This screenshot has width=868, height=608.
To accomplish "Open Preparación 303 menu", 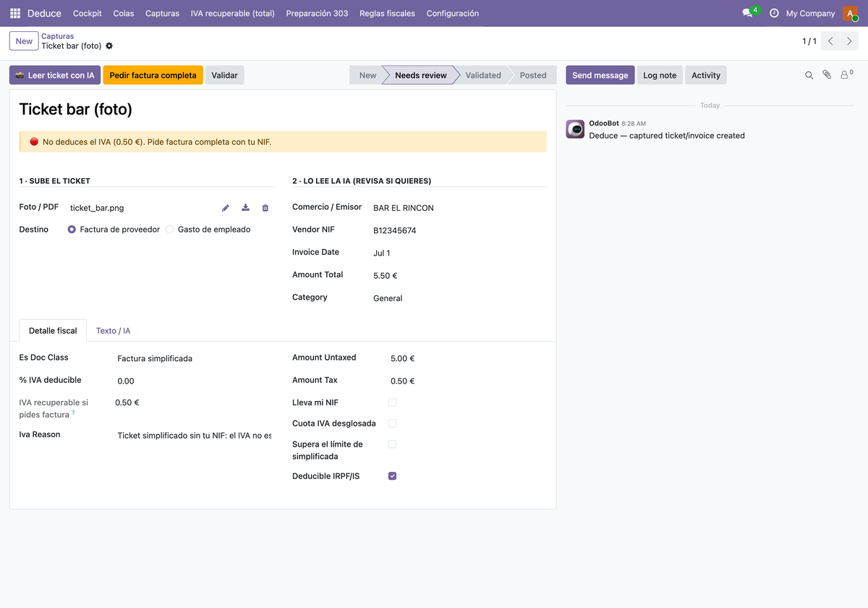I will pyautogui.click(x=317, y=13).
